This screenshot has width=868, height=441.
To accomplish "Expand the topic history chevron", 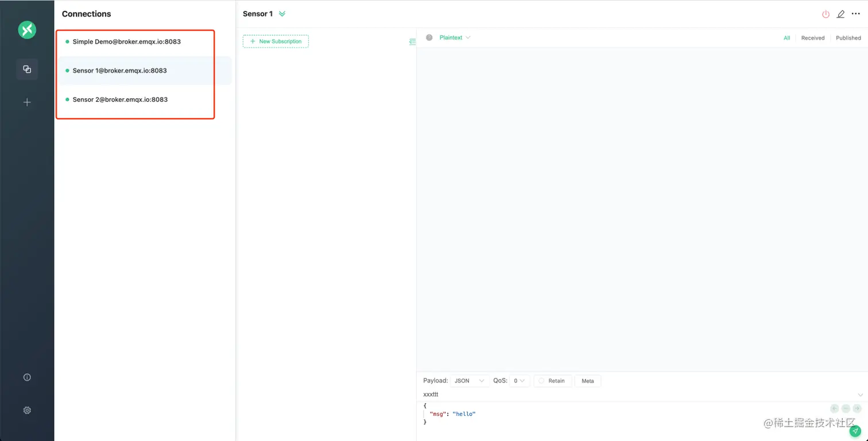I will click(x=860, y=394).
